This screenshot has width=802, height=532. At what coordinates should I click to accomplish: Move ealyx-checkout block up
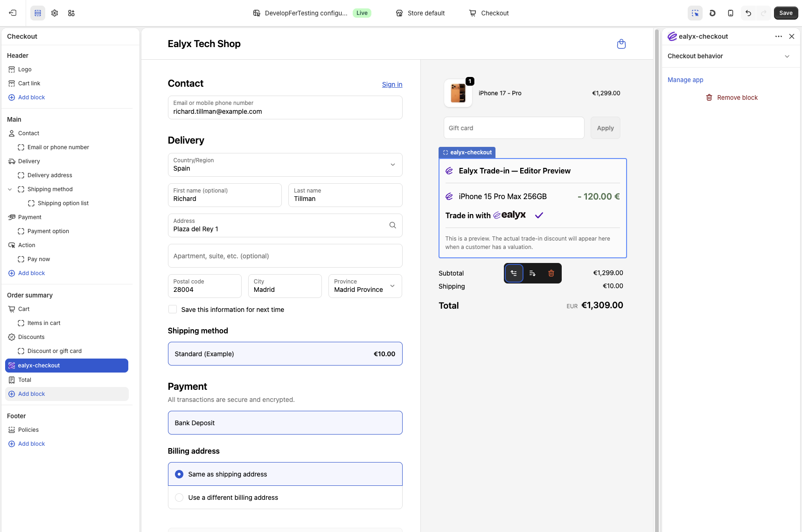pyautogui.click(x=514, y=273)
